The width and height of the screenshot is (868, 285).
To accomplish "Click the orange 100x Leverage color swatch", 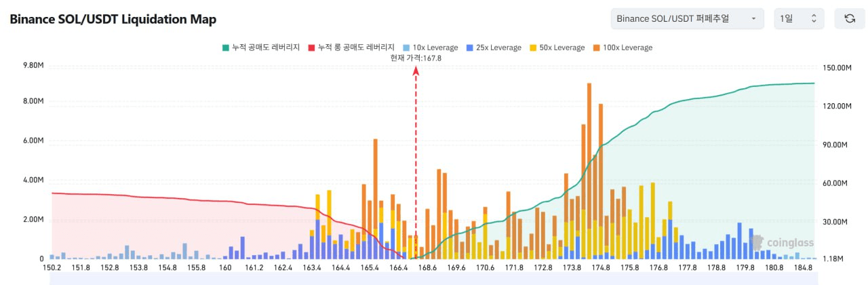I will pyautogui.click(x=596, y=47).
